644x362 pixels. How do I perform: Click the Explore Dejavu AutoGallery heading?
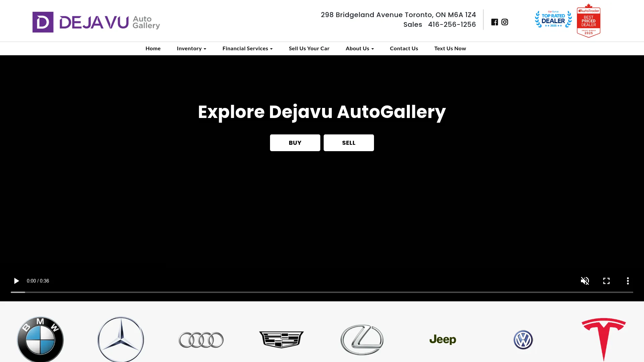(x=322, y=112)
